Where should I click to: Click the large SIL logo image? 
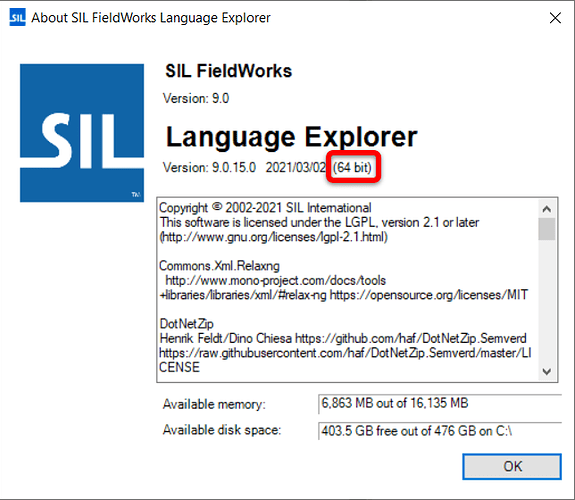pos(82,133)
